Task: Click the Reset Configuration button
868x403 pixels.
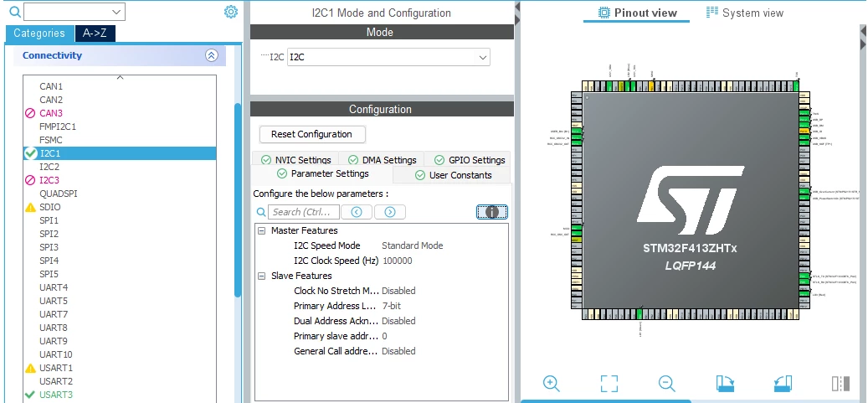Action: tap(311, 134)
